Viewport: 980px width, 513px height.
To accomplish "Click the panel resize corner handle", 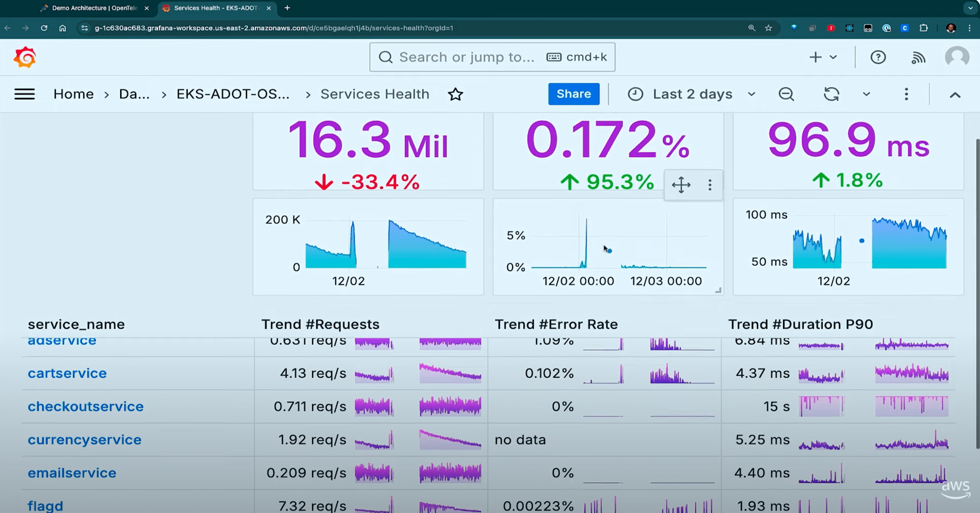I will [718, 290].
